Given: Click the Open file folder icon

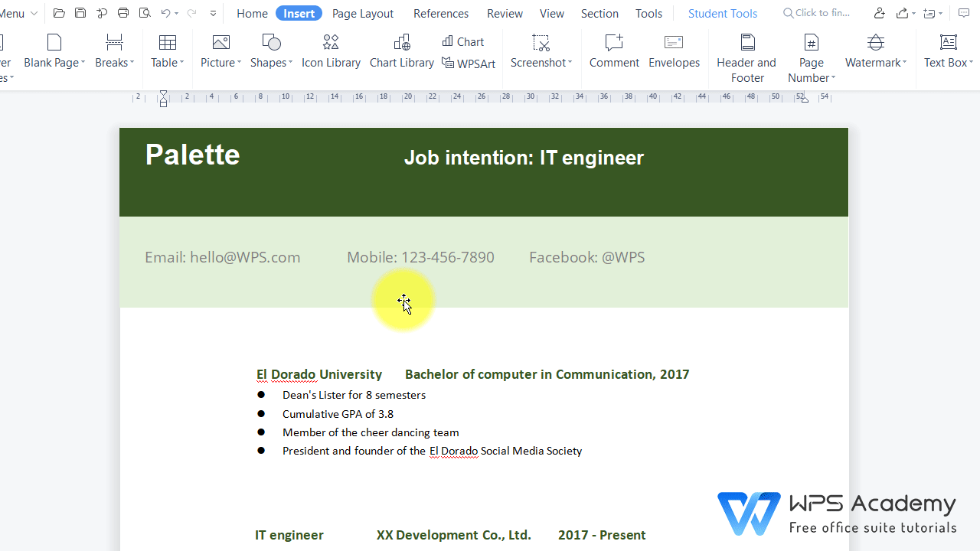Looking at the screenshot, I should coord(59,13).
